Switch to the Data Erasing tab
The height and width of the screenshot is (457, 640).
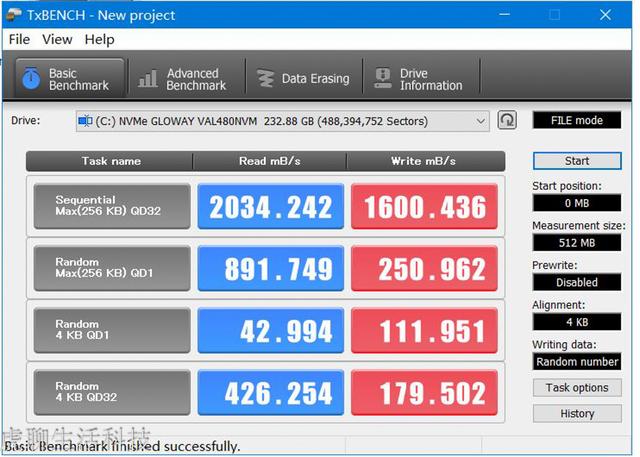(x=304, y=78)
